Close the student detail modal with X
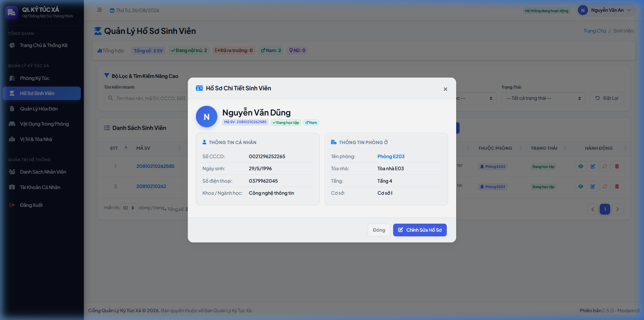Image resolution: width=644 pixels, height=320 pixels. [445, 89]
